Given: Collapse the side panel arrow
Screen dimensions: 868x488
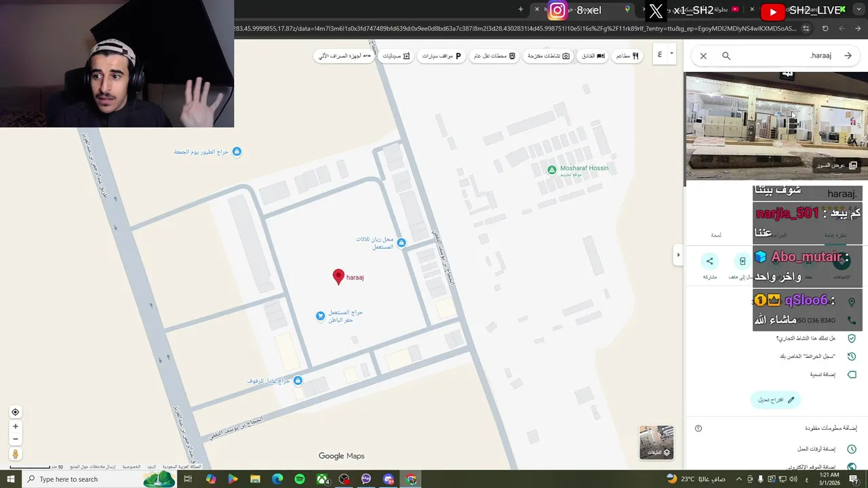Looking at the screenshot, I should pos(678,255).
